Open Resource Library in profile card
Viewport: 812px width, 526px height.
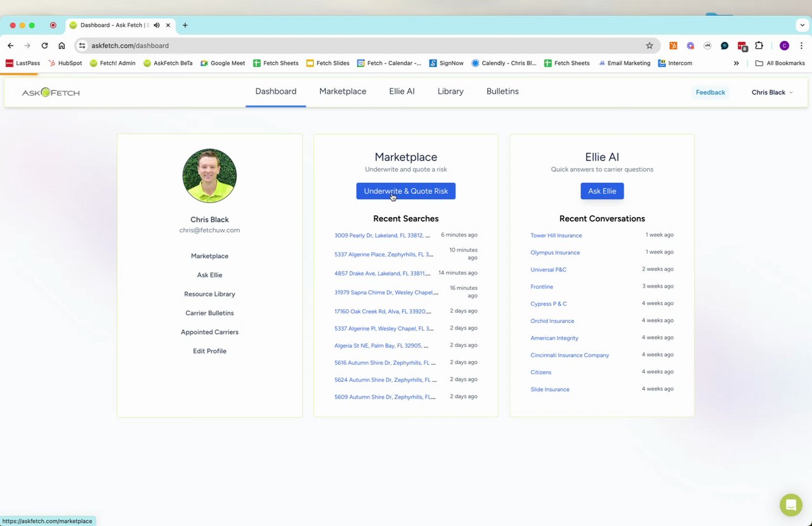point(209,294)
